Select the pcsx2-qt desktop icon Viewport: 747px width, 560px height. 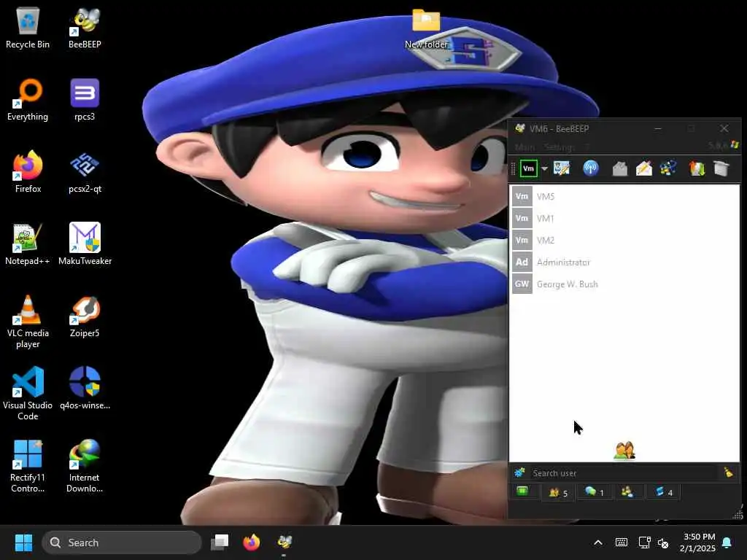85,172
